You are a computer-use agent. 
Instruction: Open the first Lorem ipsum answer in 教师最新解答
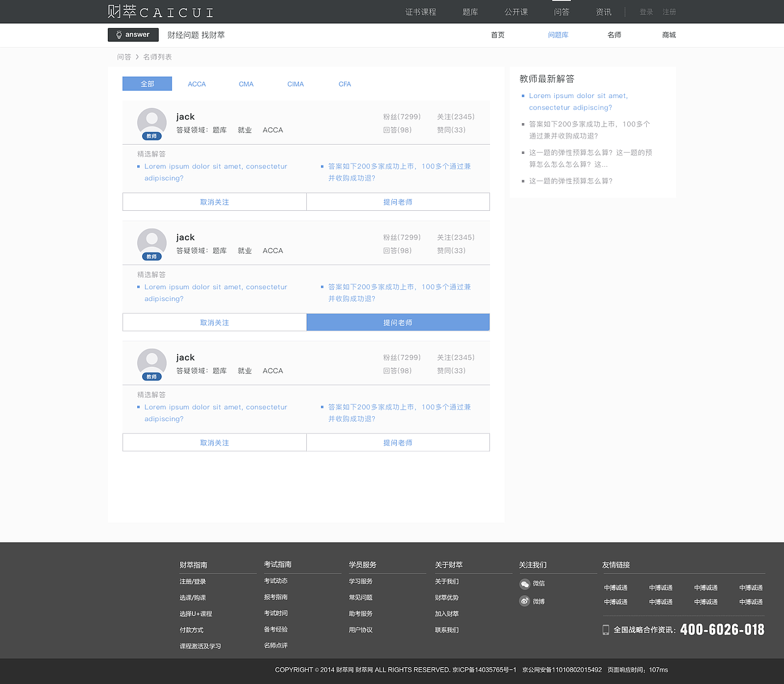tap(578, 101)
